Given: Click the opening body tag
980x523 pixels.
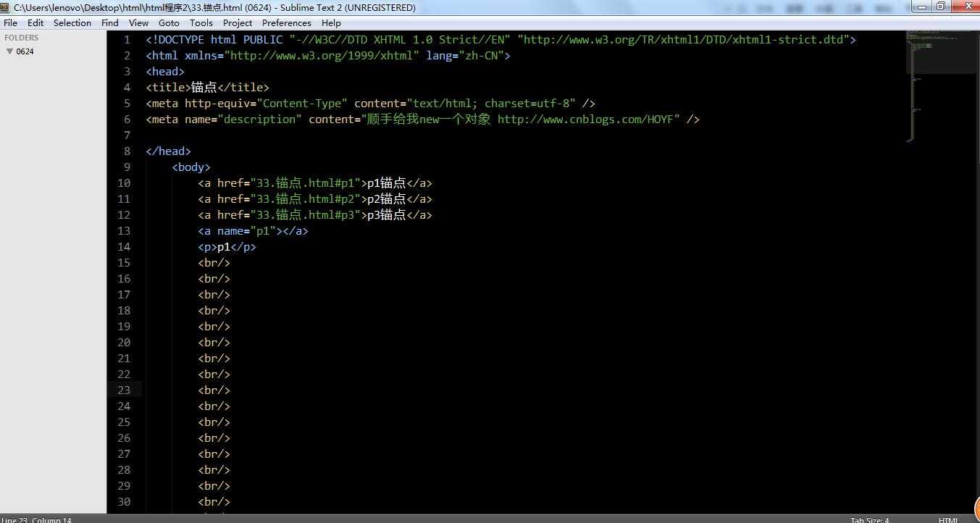Looking at the screenshot, I should 191,167.
